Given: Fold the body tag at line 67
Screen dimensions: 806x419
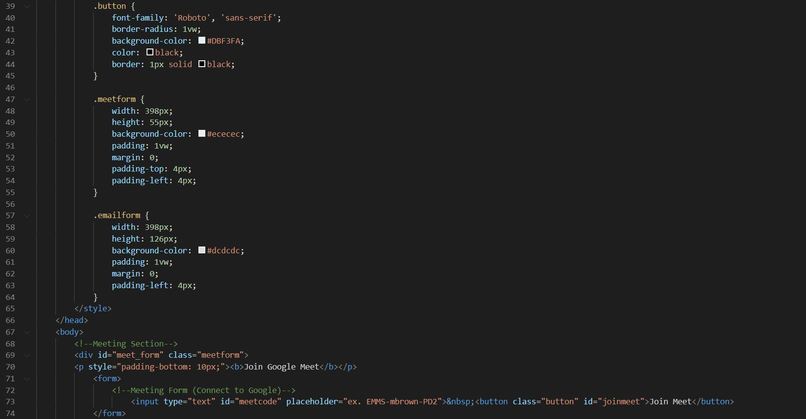Looking at the screenshot, I should tap(27, 332).
